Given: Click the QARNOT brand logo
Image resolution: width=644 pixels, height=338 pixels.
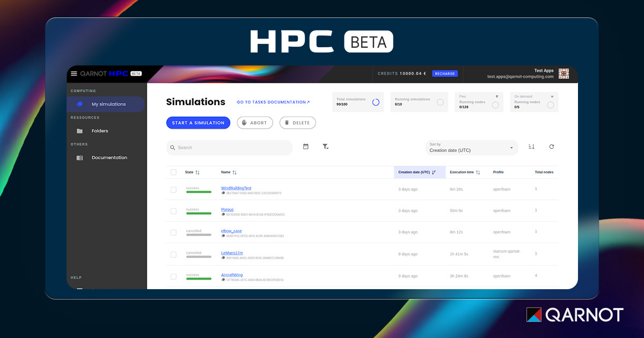Looking at the screenshot, I should [575, 314].
